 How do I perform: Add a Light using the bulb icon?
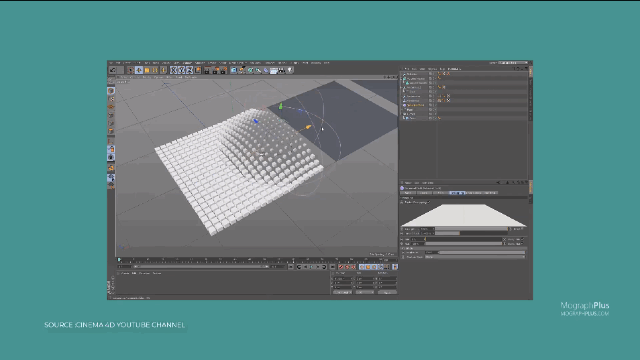coord(290,70)
